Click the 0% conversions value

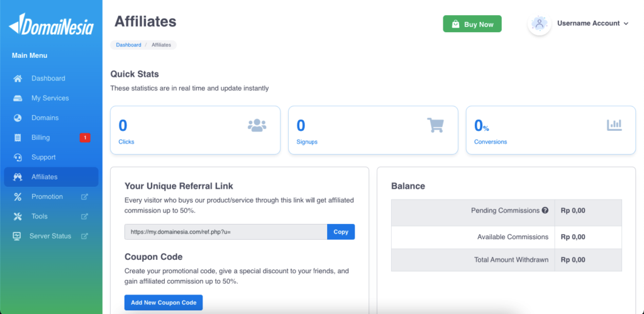482,126
